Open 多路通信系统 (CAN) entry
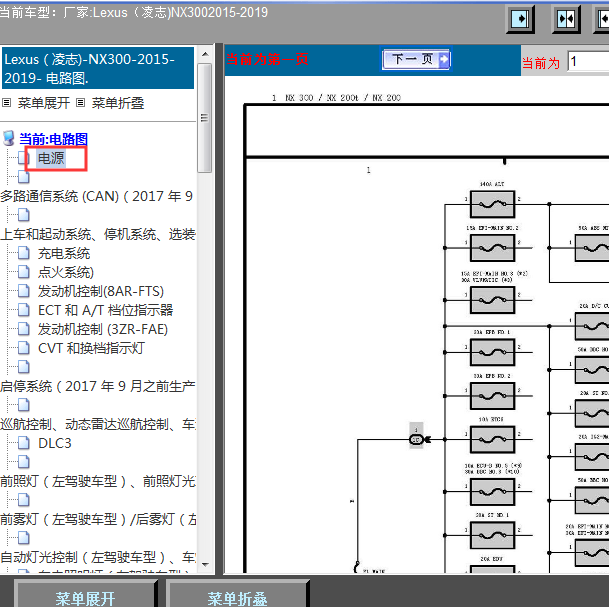This screenshot has height=607, width=609. pyautogui.click(x=96, y=196)
